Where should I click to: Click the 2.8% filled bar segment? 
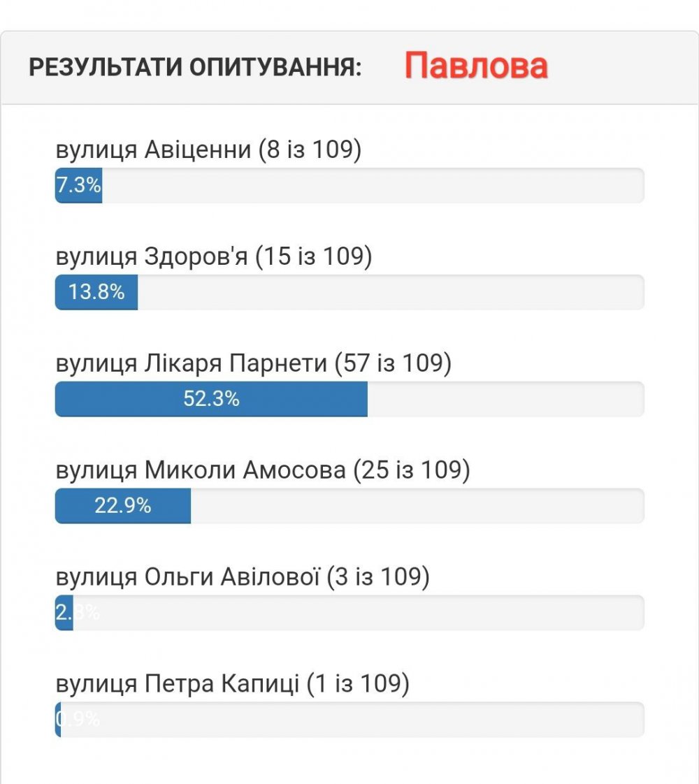pyautogui.click(x=64, y=613)
